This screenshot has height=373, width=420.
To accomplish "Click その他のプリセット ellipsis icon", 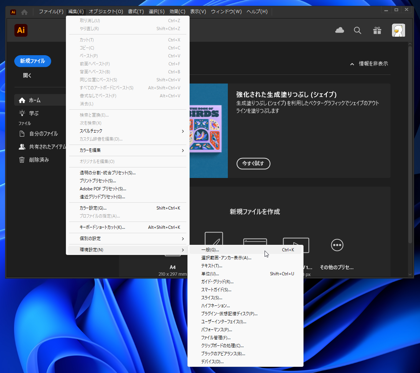I will pyautogui.click(x=337, y=245).
